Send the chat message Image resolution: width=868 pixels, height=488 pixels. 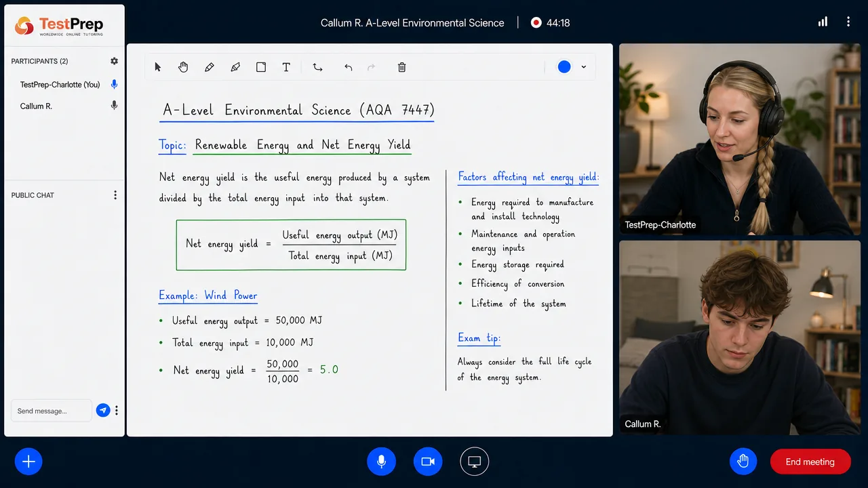pyautogui.click(x=103, y=410)
